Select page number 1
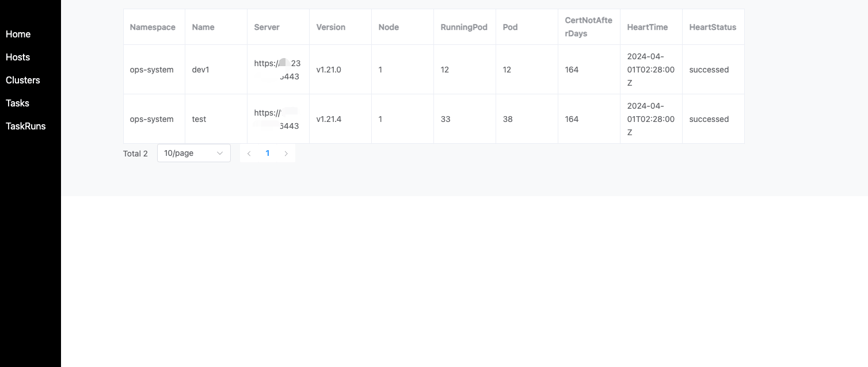This screenshot has height=367, width=868. click(x=268, y=153)
